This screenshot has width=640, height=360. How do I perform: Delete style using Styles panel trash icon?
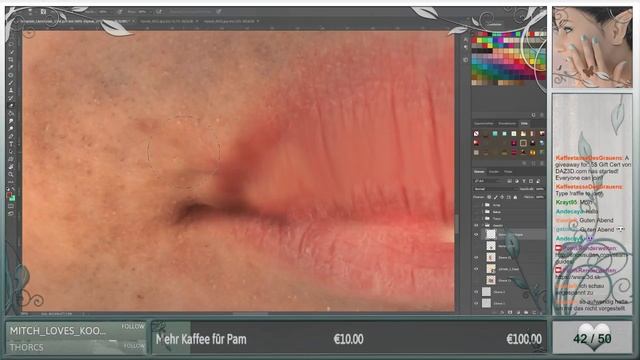click(x=542, y=163)
